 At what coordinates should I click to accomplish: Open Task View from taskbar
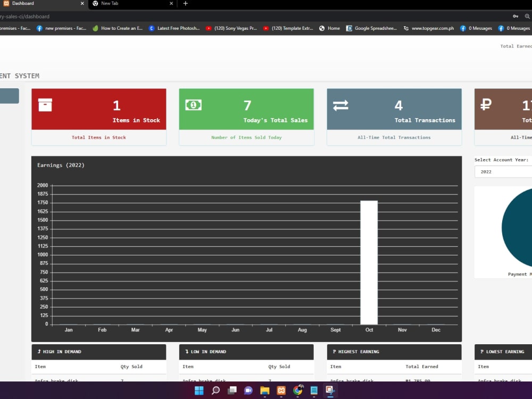232,390
